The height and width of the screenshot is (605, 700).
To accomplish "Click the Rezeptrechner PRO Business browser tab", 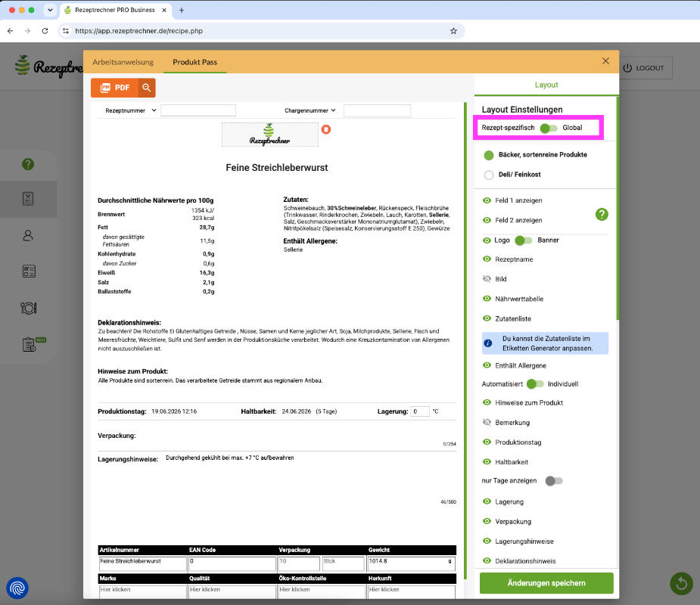I will click(x=114, y=10).
